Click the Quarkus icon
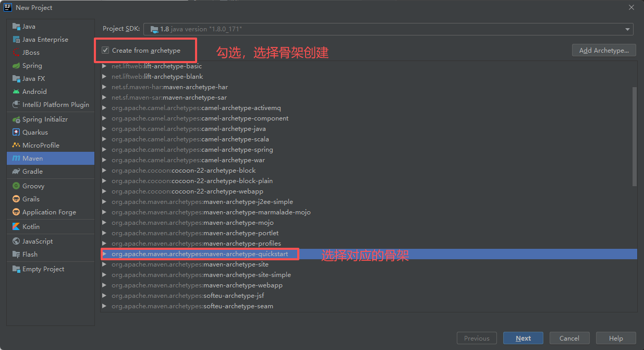The image size is (644, 350). pyautogui.click(x=16, y=132)
